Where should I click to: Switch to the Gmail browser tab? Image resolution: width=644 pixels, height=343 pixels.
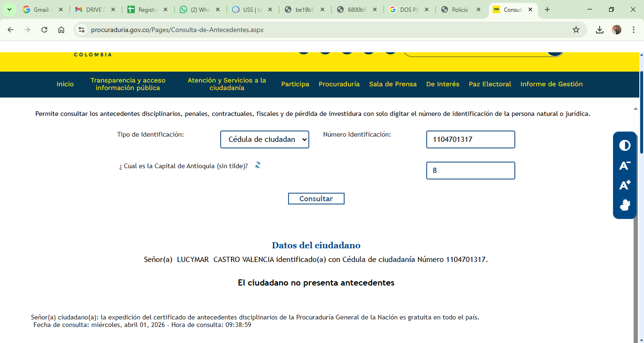click(x=41, y=9)
